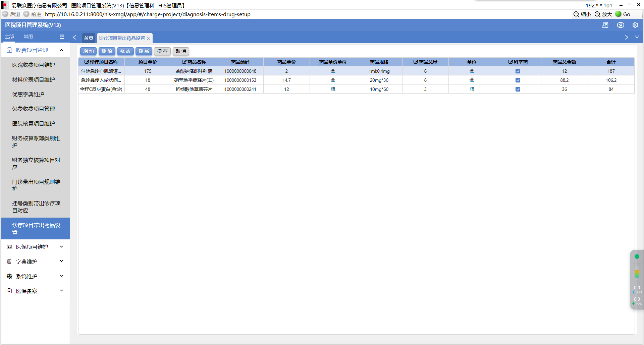Click the 药品规格 cell 10mg*60
Screen dimensions: 644x345
pyautogui.click(x=379, y=89)
